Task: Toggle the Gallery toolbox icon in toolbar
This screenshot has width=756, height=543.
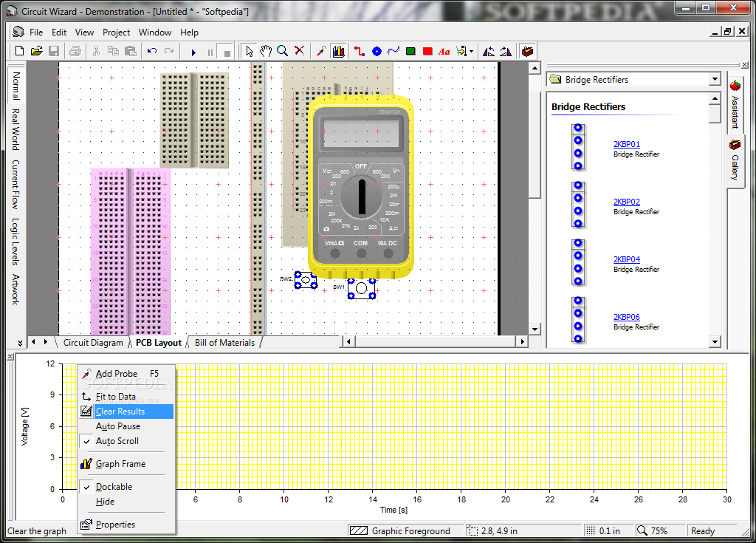Action: pyautogui.click(x=527, y=51)
